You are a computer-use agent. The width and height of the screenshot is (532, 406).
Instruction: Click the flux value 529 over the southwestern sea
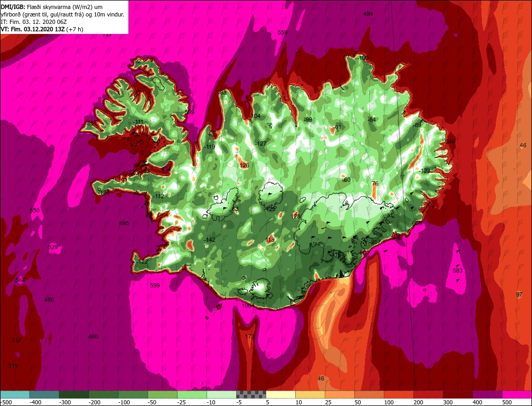click(x=53, y=247)
